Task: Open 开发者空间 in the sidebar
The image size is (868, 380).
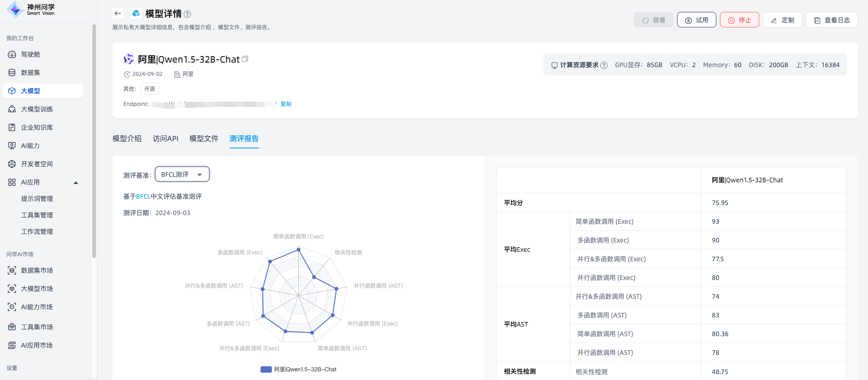Action: [37, 164]
